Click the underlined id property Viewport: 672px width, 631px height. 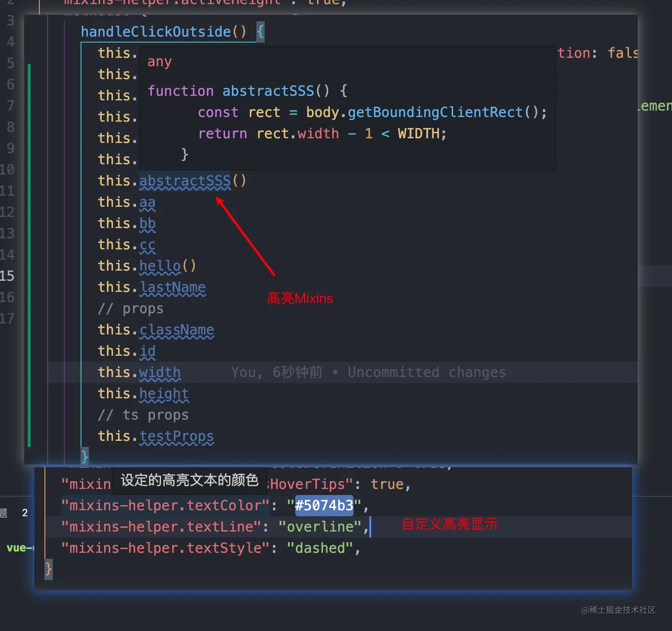coord(147,351)
